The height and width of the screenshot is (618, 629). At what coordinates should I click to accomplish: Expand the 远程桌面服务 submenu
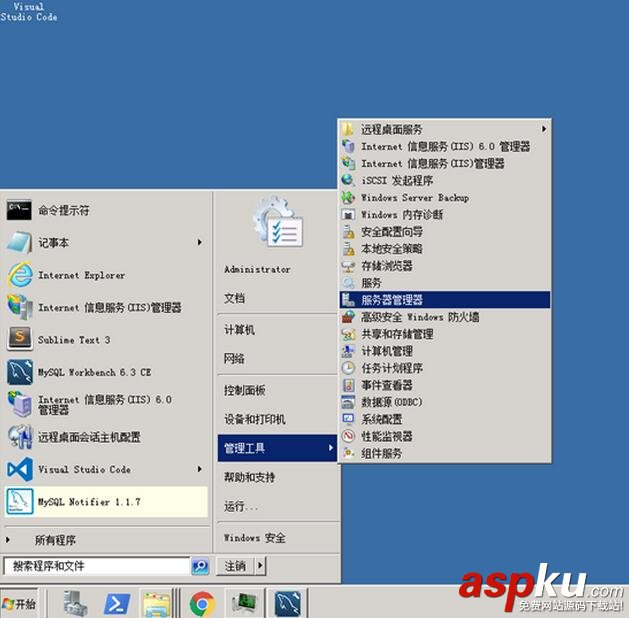(x=444, y=129)
